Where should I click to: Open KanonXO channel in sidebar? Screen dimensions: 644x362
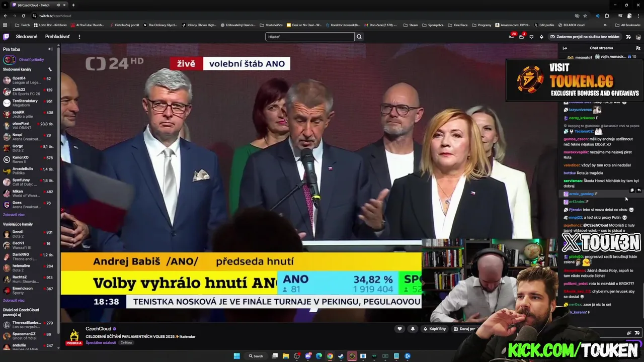(x=29, y=160)
